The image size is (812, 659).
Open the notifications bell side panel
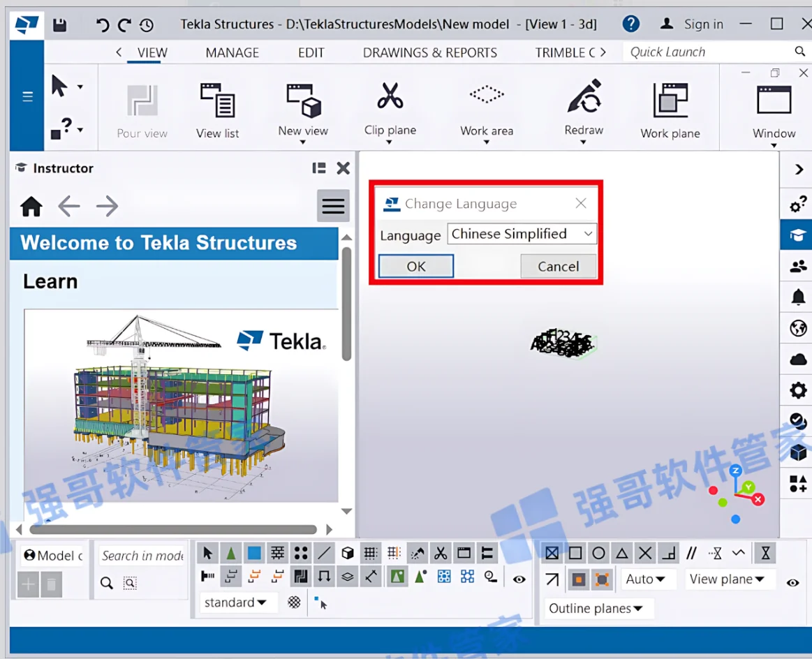pyautogui.click(x=798, y=297)
